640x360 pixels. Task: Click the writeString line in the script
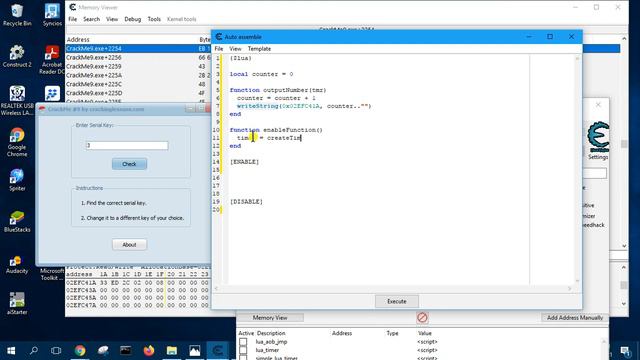point(304,106)
